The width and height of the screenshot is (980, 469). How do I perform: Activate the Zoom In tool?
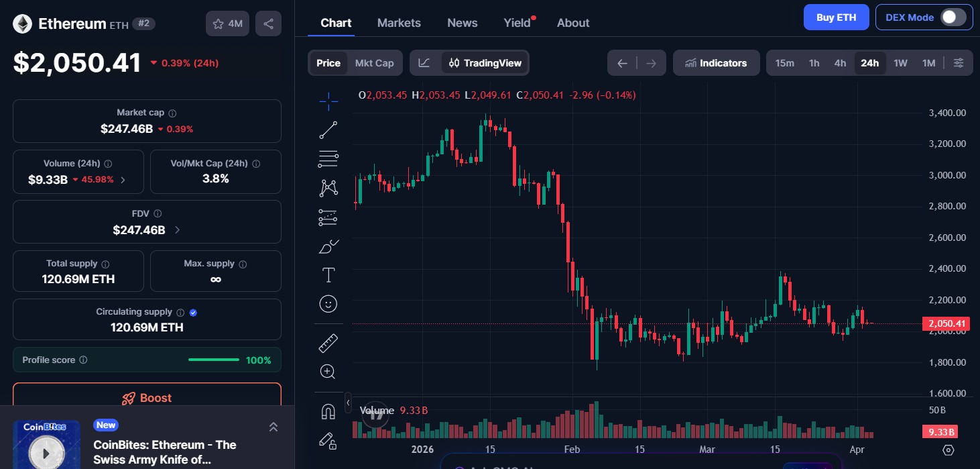coord(328,371)
